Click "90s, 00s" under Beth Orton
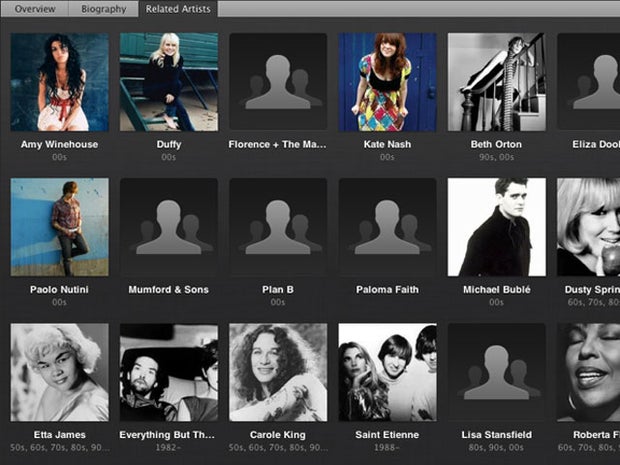 497,157
